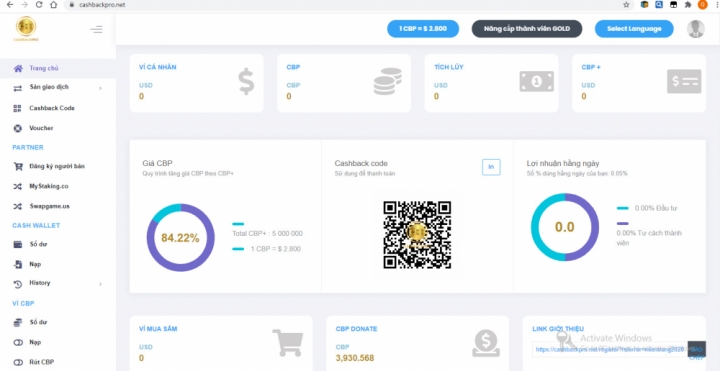
Task: Click the home icon beside Trang chủ
Action: [x=18, y=68]
